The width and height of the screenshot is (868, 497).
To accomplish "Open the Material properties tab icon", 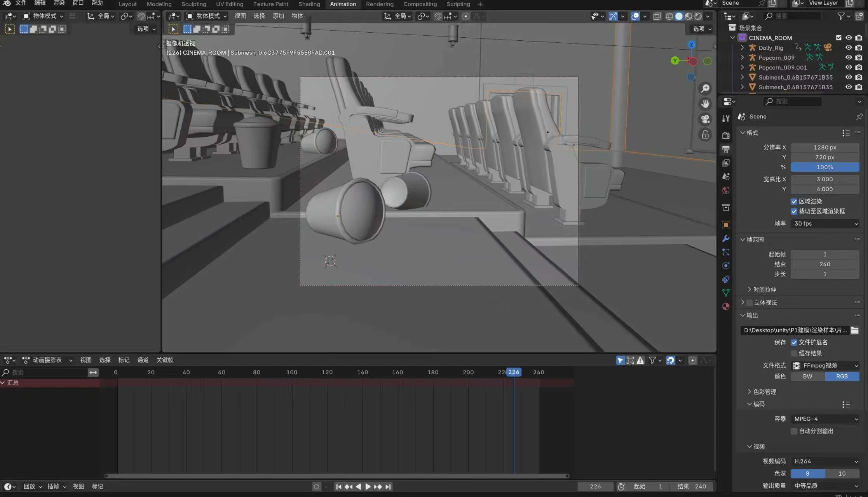I will click(725, 306).
